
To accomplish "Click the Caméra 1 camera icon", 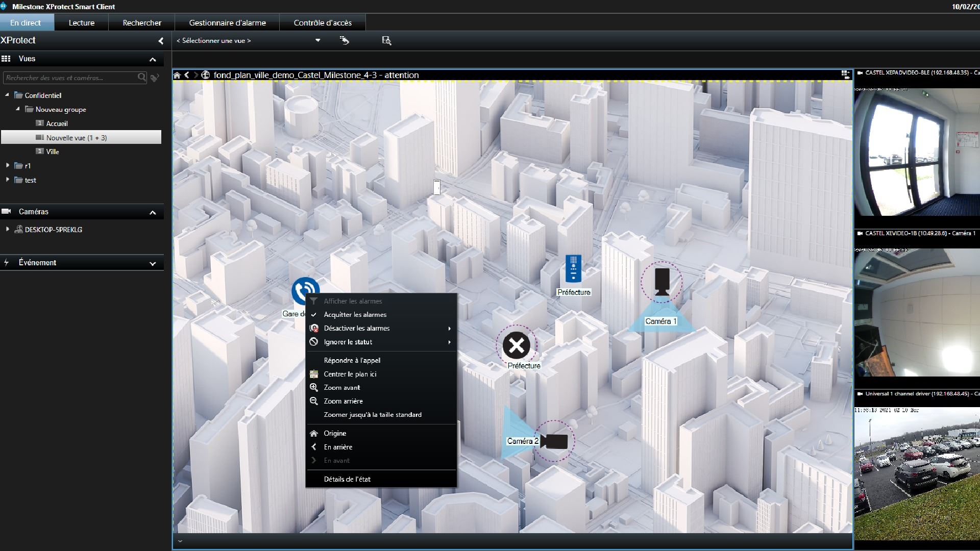I will click(661, 282).
